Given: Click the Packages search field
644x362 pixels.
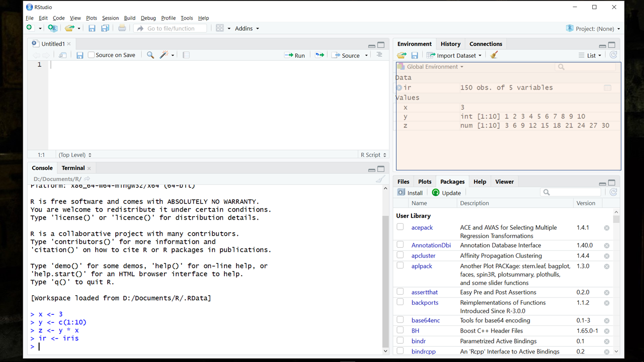Looking at the screenshot, I should point(571,193).
